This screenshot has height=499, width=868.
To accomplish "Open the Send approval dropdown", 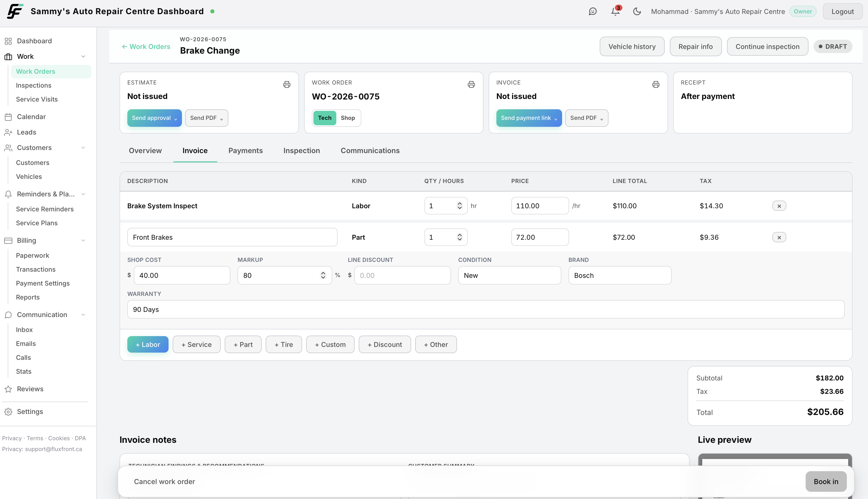I will (x=155, y=118).
